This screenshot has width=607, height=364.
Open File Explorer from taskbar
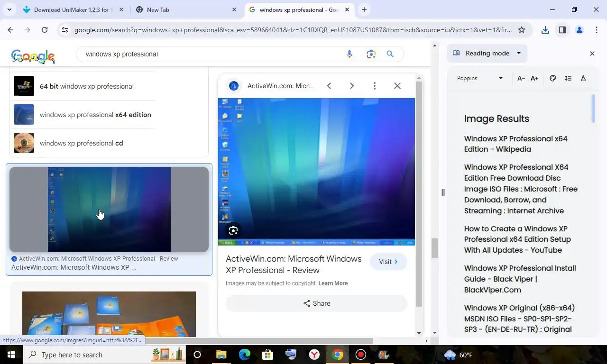[221, 355]
